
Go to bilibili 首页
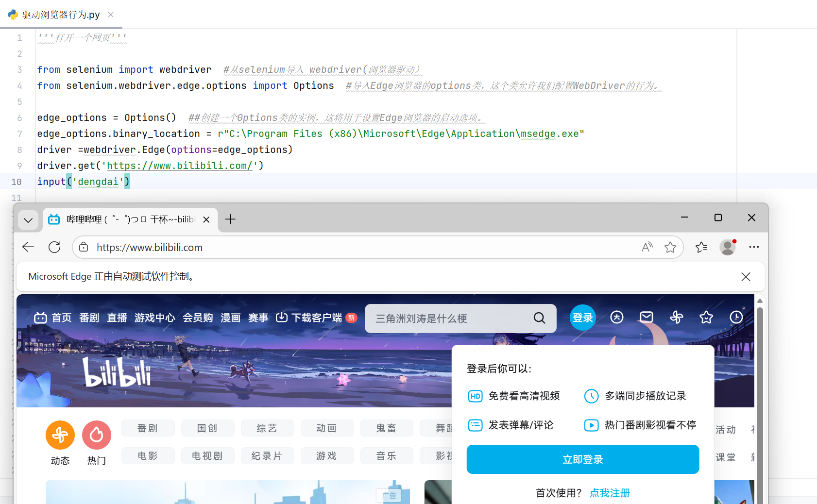[x=62, y=318]
